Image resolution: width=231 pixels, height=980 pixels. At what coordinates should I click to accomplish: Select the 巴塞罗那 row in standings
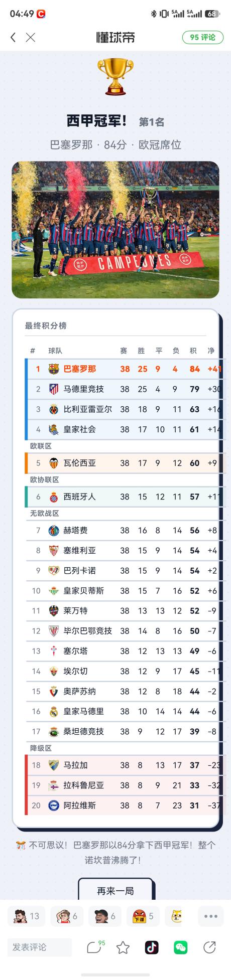(x=123, y=369)
